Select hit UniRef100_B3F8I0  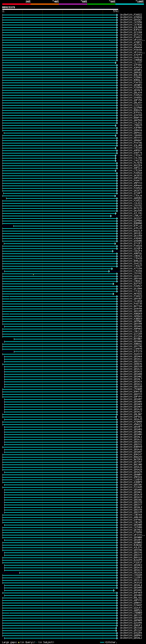131,30
